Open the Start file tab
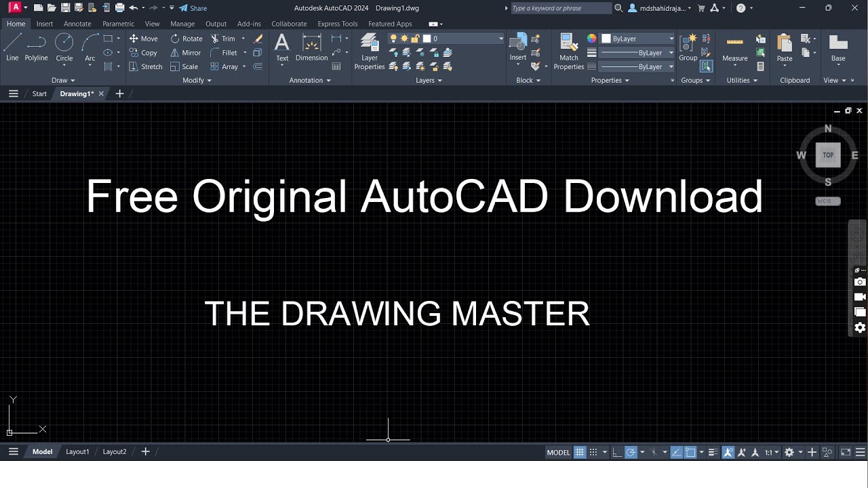The height and width of the screenshot is (488, 868). pyautogui.click(x=39, y=94)
